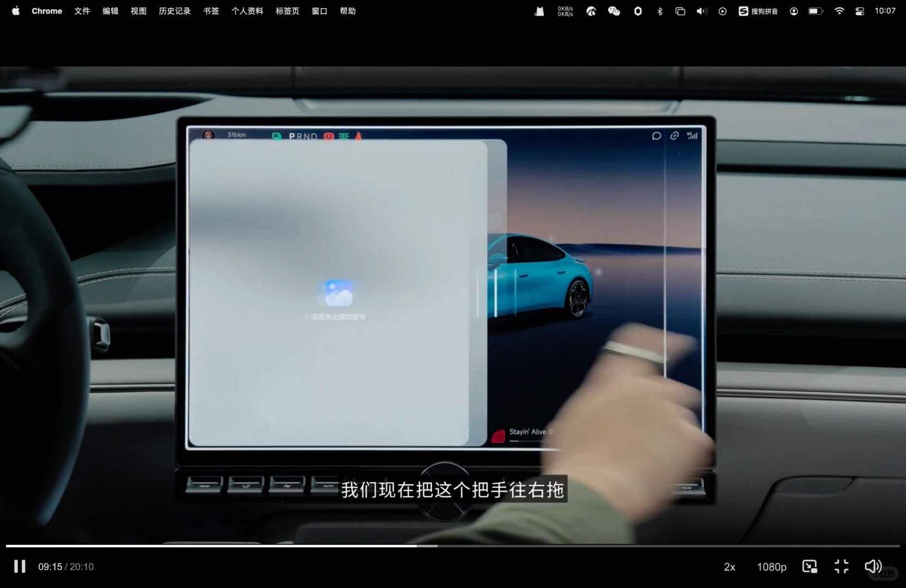Click the PRND gear indicator
Viewport: 906px width, 588px height.
tap(303, 136)
